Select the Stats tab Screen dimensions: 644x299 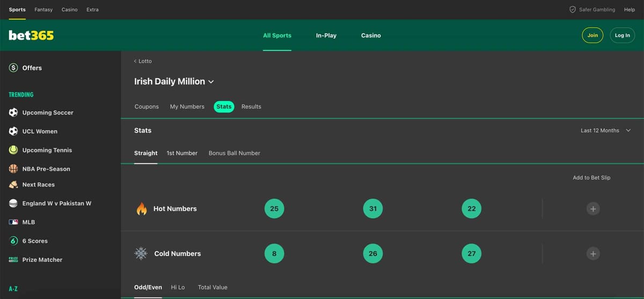(224, 107)
